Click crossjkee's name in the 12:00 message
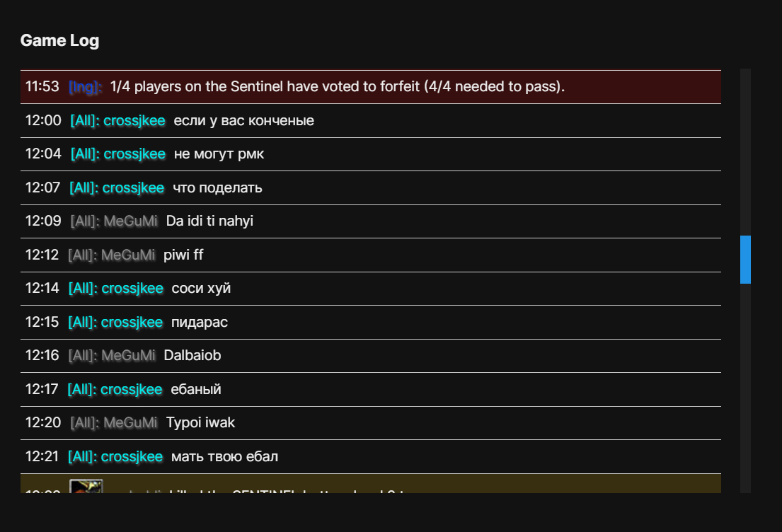The width and height of the screenshot is (782, 532). [x=134, y=121]
